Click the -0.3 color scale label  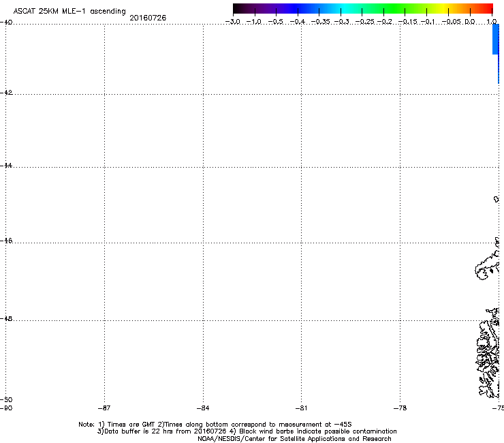pos(342,22)
